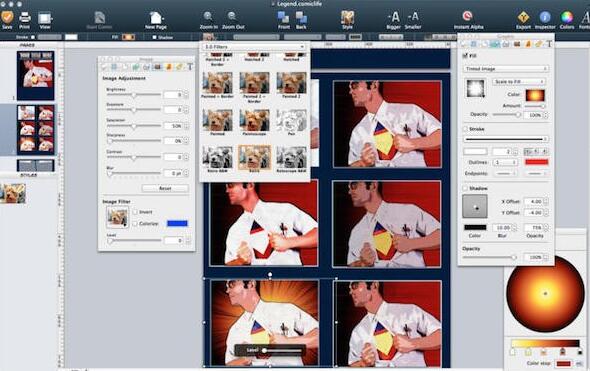590x371 pixels.
Task: Select the Pen filter thumbnail
Action: tap(291, 120)
